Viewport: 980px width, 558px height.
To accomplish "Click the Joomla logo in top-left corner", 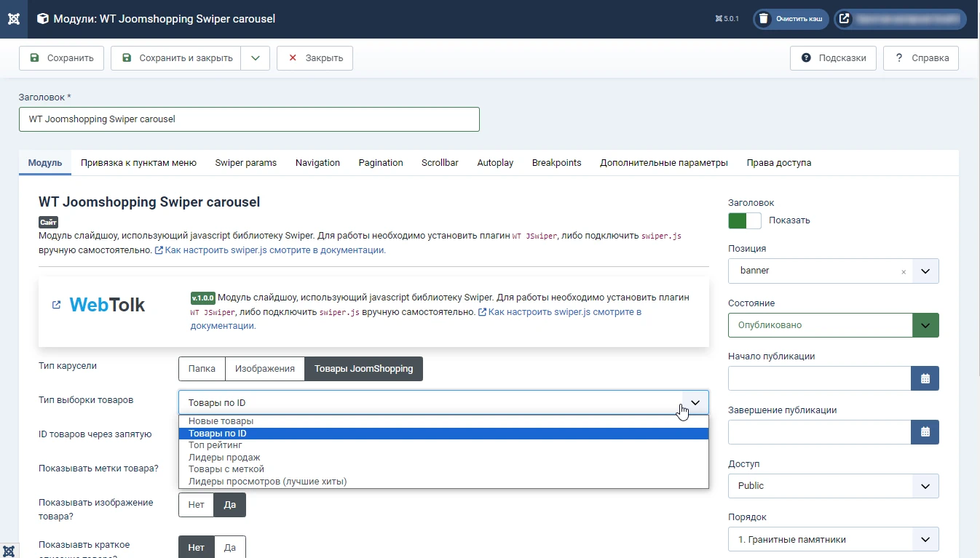I will point(14,19).
